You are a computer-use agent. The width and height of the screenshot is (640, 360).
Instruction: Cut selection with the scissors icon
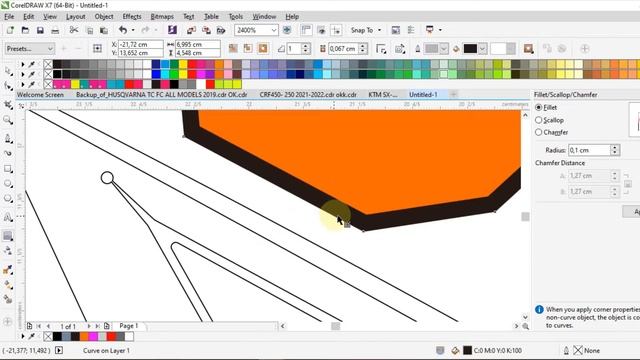[74, 30]
